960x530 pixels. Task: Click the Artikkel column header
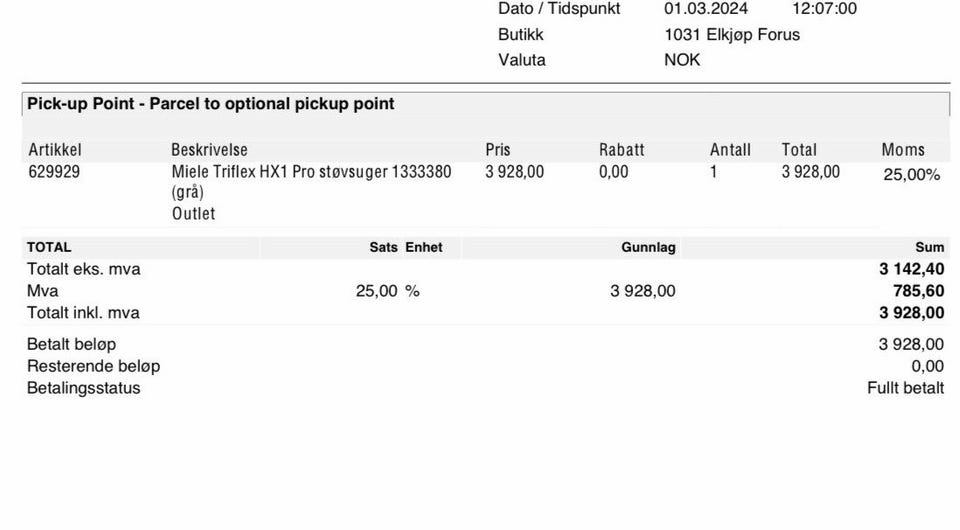[x=55, y=150]
